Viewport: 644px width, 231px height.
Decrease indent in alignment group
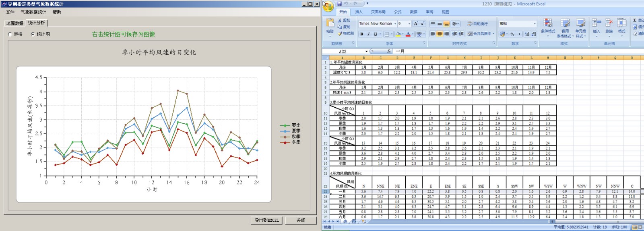click(x=454, y=34)
